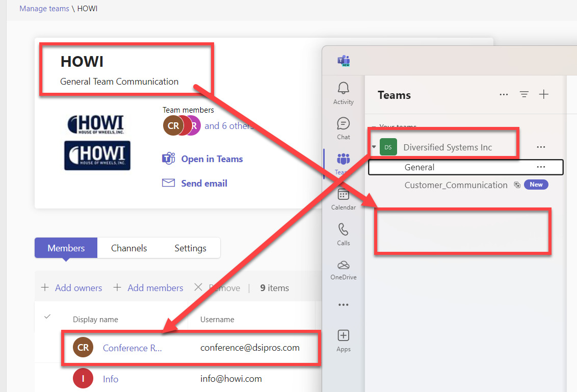This screenshot has width=577, height=392.
Task: Click Manage teams breadcrumb link
Action: tap(44, 9)
